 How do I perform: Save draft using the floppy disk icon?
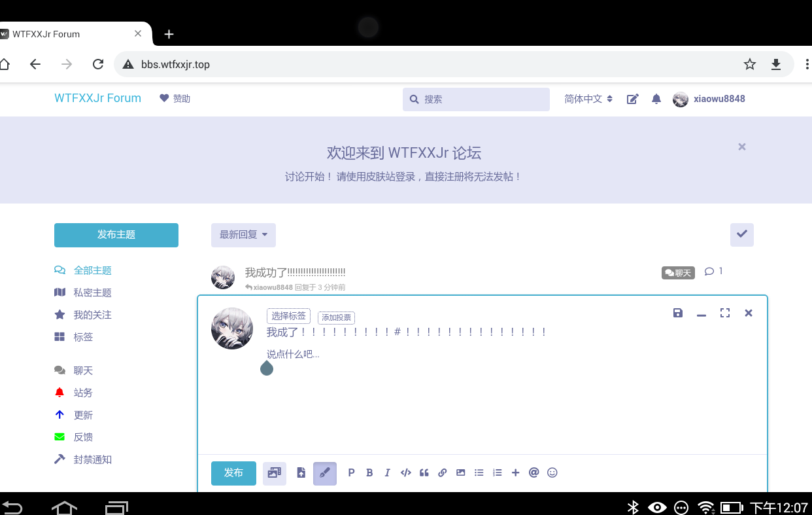(x=678, y=313)
